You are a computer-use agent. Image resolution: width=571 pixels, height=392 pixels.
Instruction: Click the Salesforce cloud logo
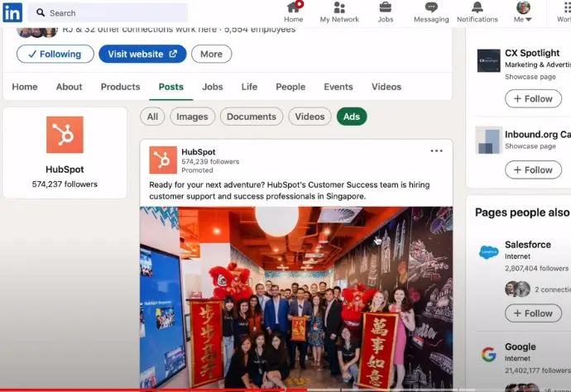pos(489,252)
